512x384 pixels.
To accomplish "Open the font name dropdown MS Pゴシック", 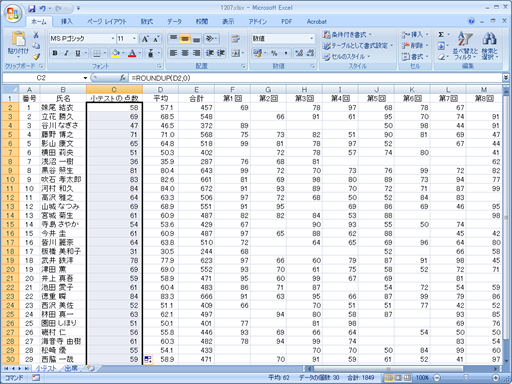I will [112, 39].
